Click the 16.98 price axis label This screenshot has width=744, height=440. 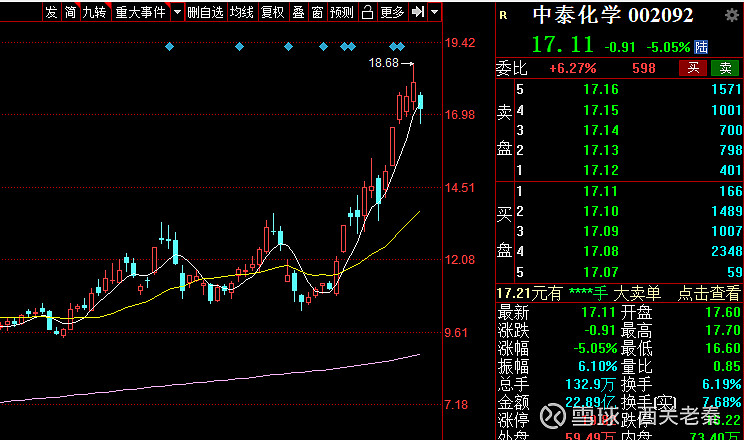460,115
